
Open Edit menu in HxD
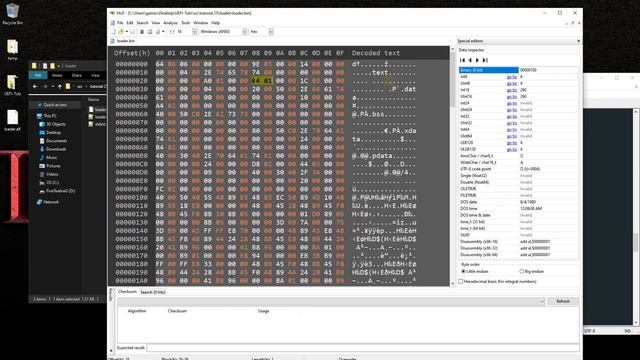[130, 23]
